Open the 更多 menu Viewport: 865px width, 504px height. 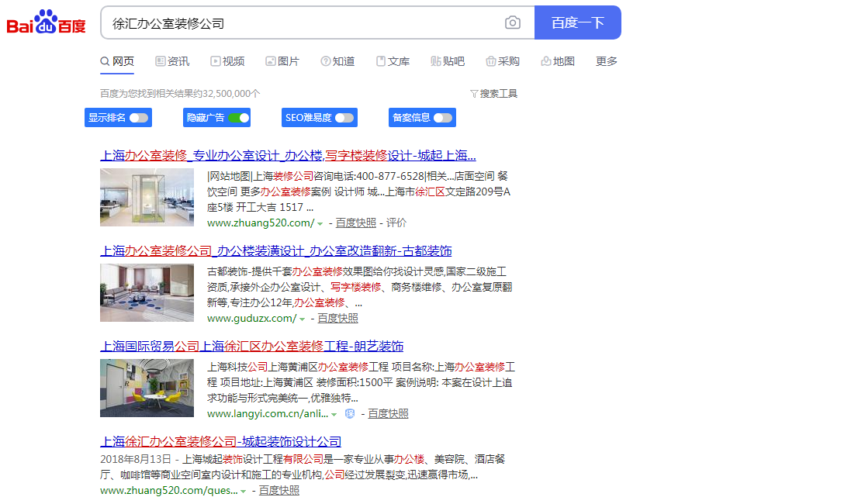(606, 61)
